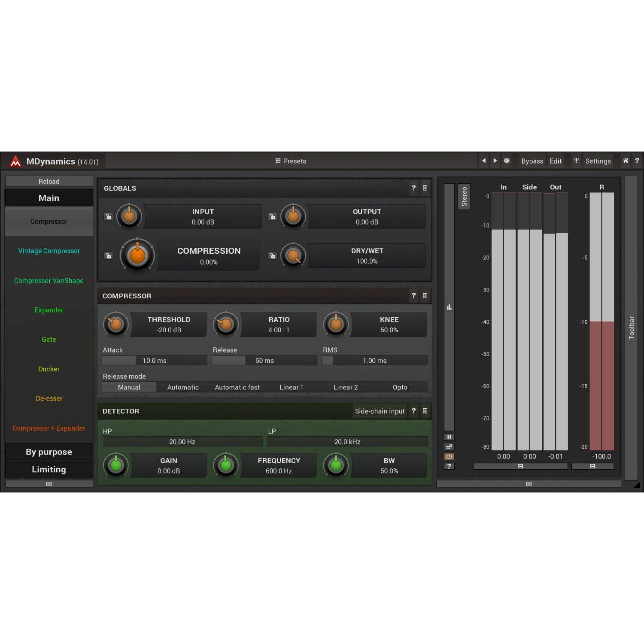The image size is (644, 644).
Task: Click the collapse bar under the R meter
Action: (592, 466)
